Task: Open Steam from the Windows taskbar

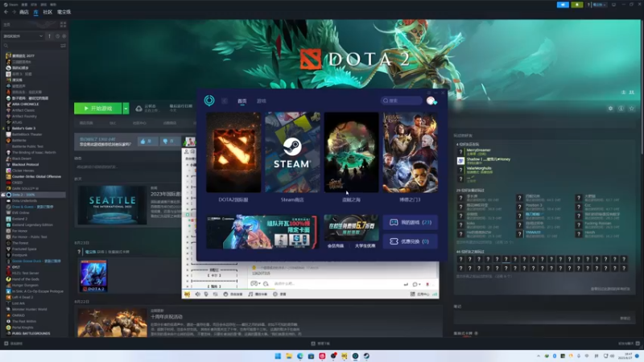Action: (366, 356)
